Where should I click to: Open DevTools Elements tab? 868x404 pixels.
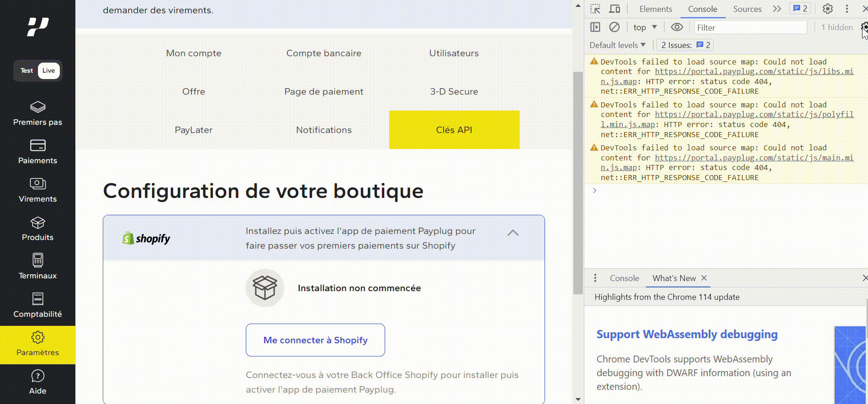656,9
